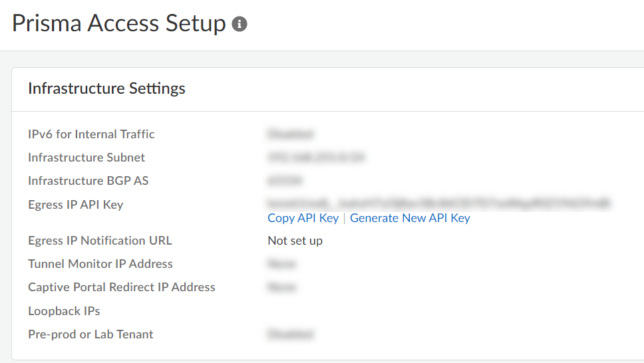This screenshot has width=644, height=363.
Task: Click the Egress IP API Key label
Action: [75, 205]
